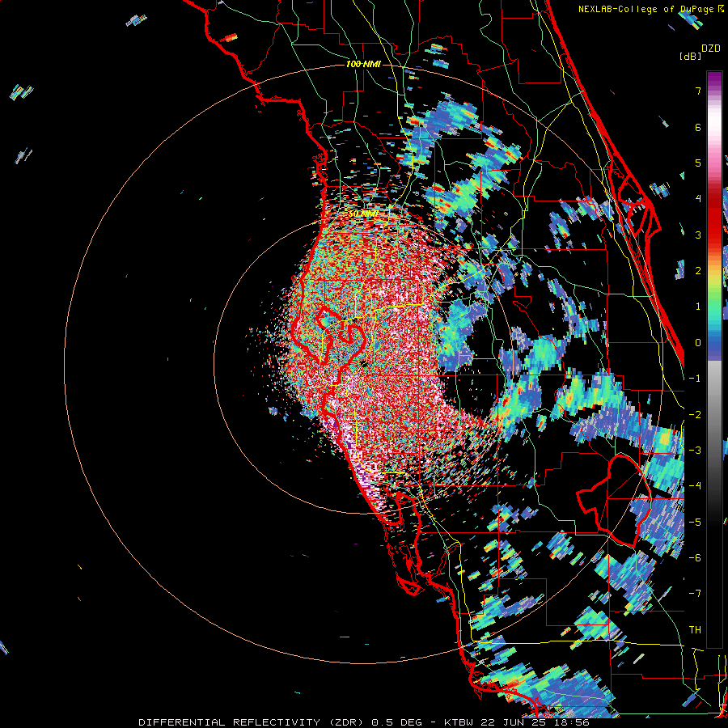Click the DZD label above color scale
The height and width of the screenshot is (728, 728).
[x=711, y=49]
